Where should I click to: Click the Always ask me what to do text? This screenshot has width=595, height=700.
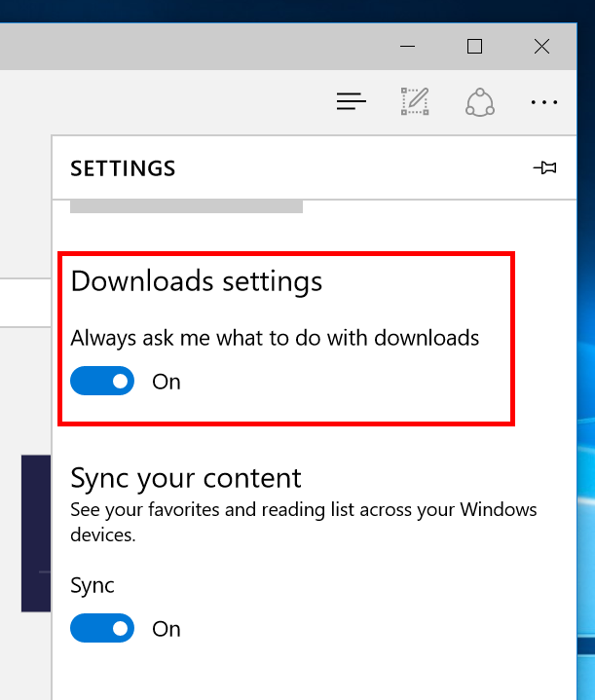(x=275, y=338)
